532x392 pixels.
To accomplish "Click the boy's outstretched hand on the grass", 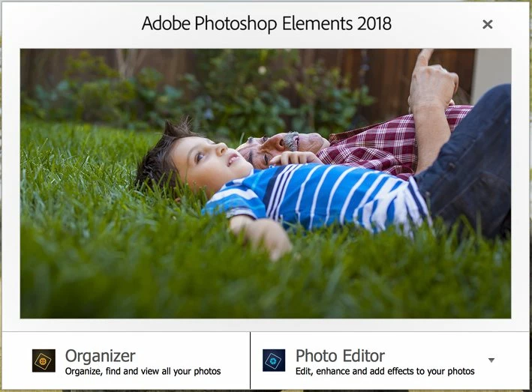I will click(x=268, y=237).
